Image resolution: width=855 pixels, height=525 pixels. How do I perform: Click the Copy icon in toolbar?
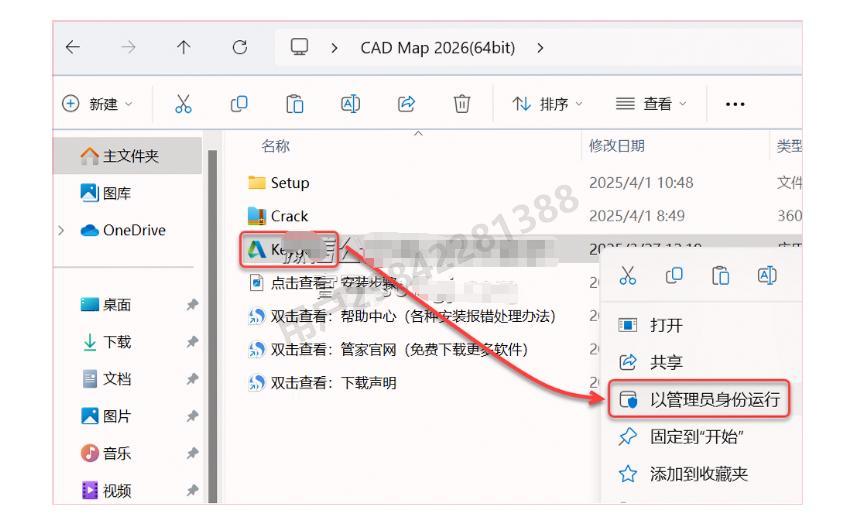click(x=239, y=104)
